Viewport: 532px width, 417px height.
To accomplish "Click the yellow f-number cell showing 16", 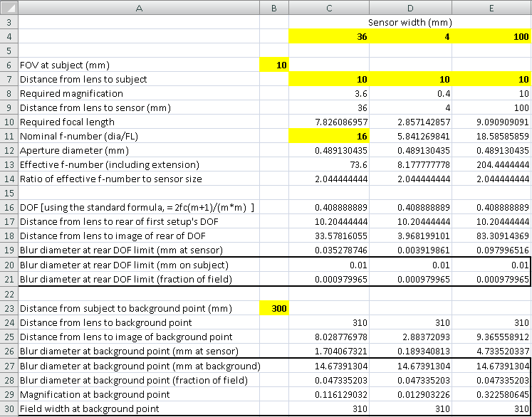I will coord(329,136).
